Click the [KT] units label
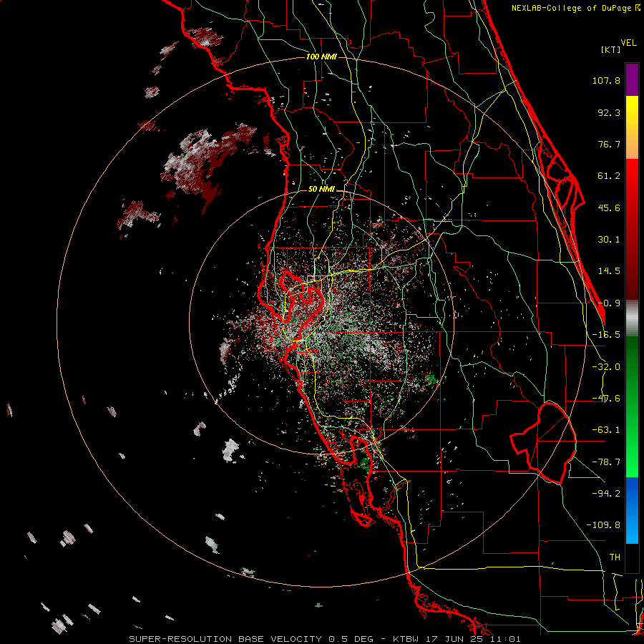Viewport: 644px width, 644px height. coord(610,49)
